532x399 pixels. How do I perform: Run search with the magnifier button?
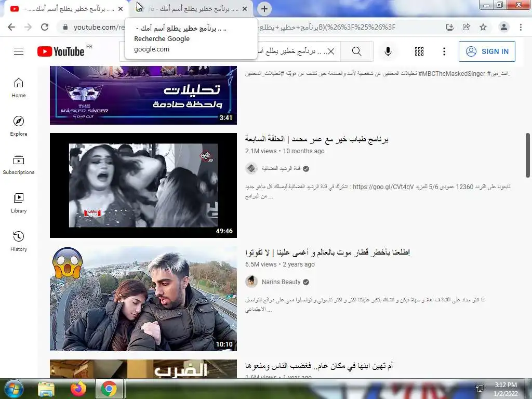click(356, 51)
